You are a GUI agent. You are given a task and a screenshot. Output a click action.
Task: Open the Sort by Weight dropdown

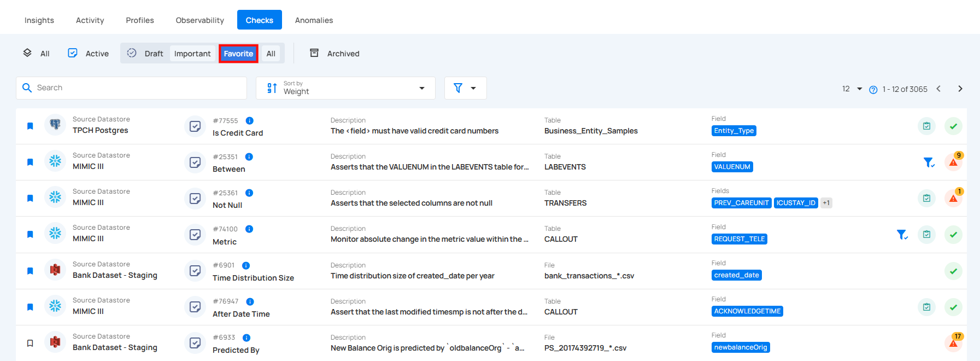click(x=345, y=88)
